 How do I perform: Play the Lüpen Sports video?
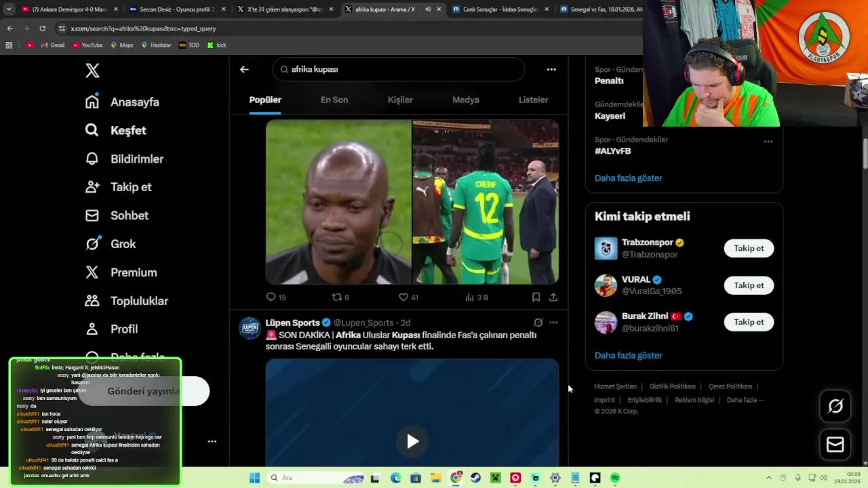(412, 441)
